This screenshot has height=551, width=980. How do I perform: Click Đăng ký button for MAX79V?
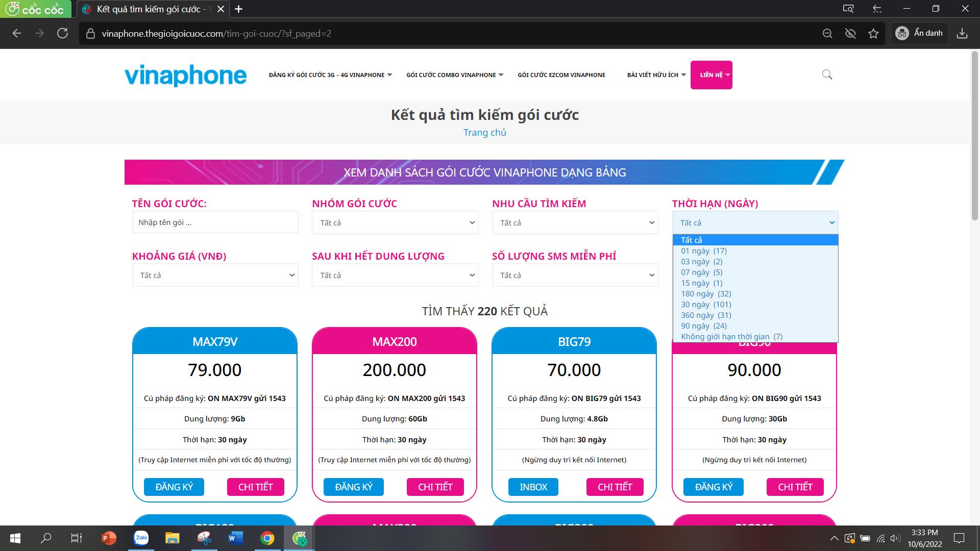pos(174,487)
